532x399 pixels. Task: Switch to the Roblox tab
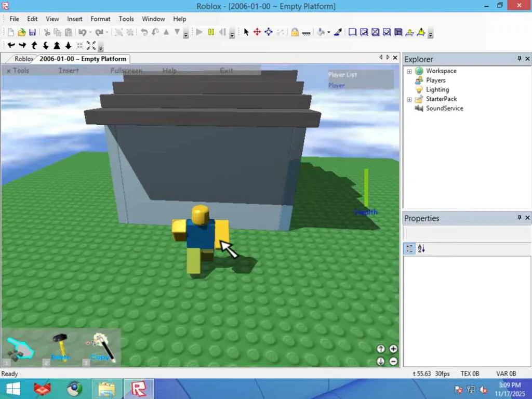[23, 59]
